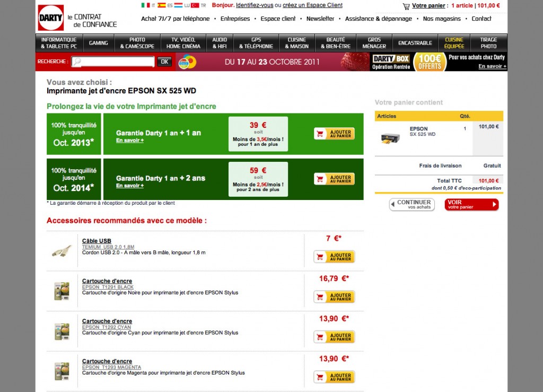The width and height of the screenshot is (543, 392).
Task: Open the TEMIUM USB 2.0 1,8M link
Action: click(x=108, y=247)
